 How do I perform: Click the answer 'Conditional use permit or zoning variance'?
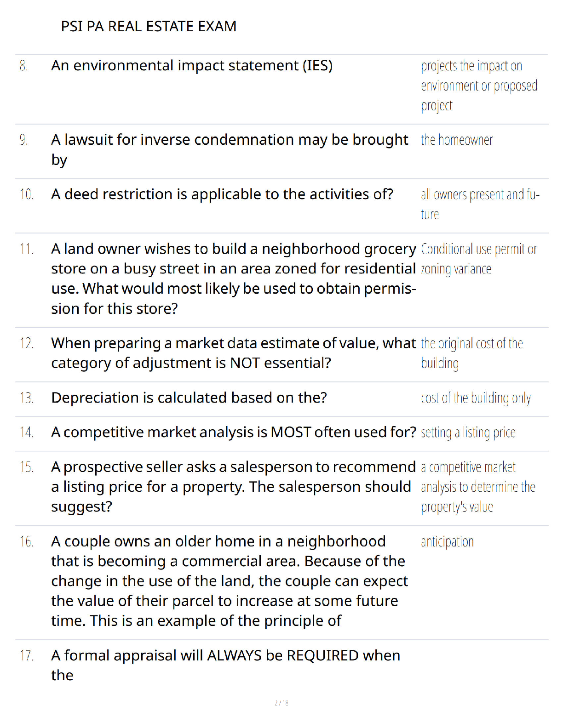[479, 259]
